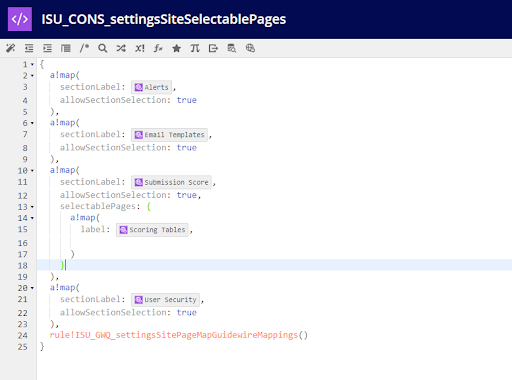Click the purple icon in User Security chip
The height and width of the screenshot is (380, 512).
click(x=139, y=300)
